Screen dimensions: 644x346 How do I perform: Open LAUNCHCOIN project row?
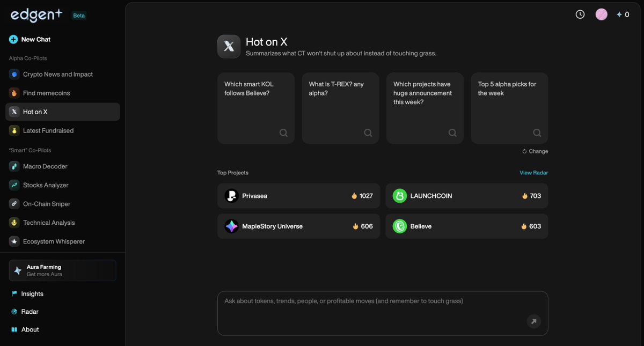click(x=467, y=196)
